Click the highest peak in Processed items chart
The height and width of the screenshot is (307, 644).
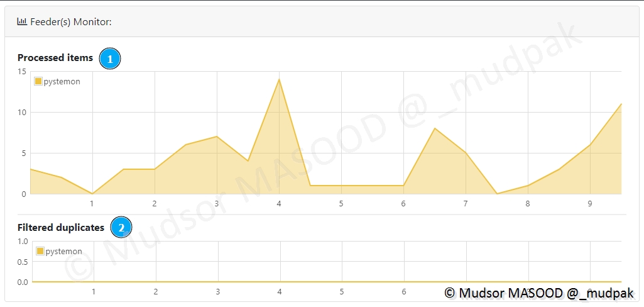(x=279, y=79)
